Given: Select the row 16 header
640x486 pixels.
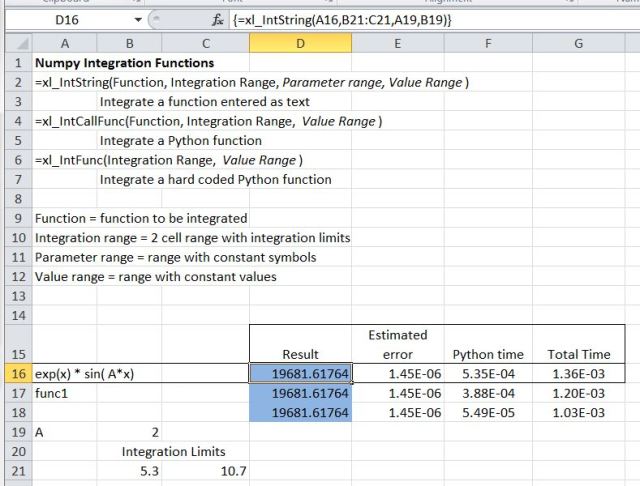Looking at the screenshot, I should pos(16,373).
